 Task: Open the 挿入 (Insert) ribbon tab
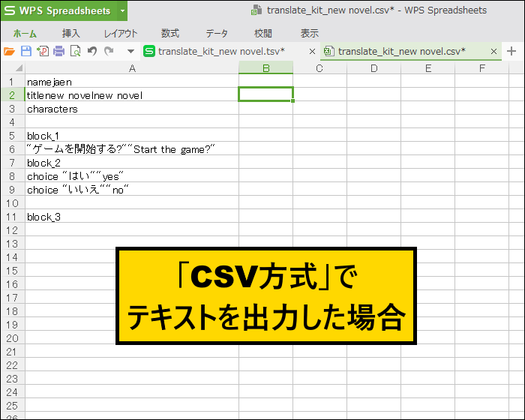tap(70, 33)
